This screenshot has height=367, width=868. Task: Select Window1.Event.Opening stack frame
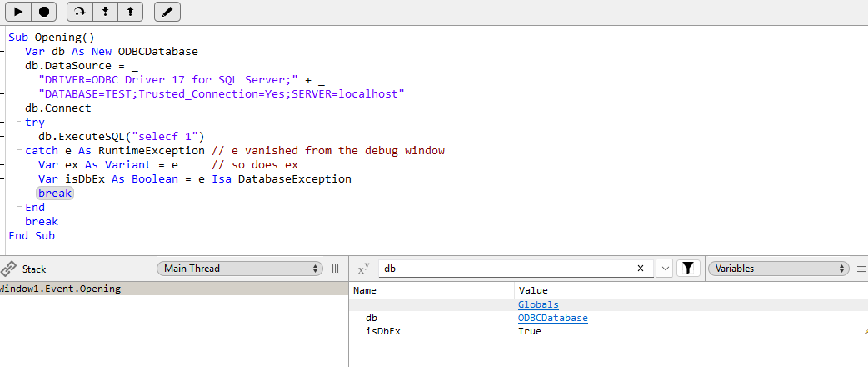62,289
